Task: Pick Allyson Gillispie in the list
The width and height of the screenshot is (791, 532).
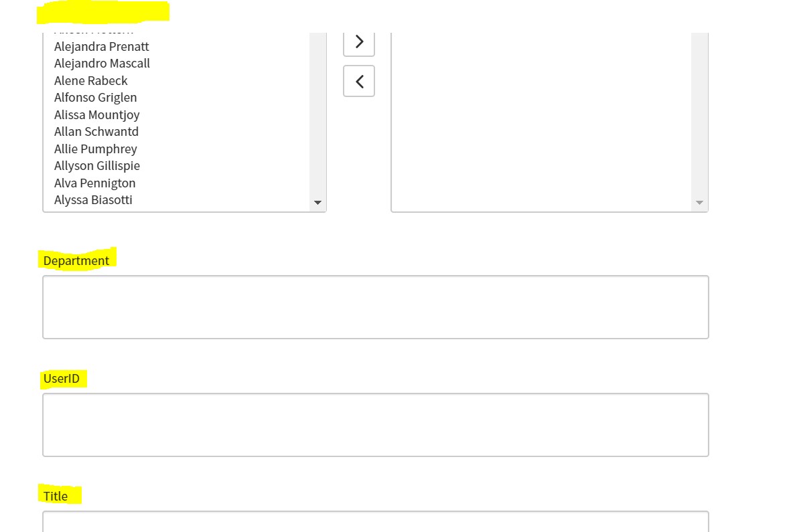Action: pyautogui.click(x=97, y=166)
